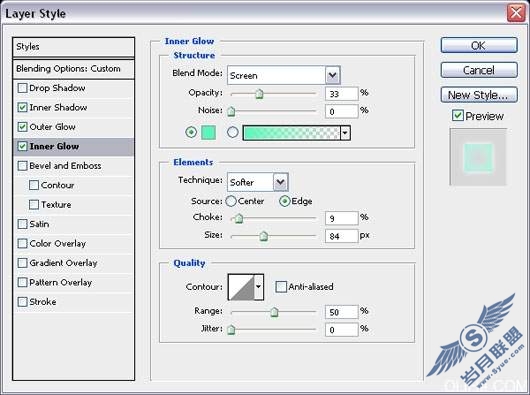This screenshot has width=530, height=395.
Task: Enable the Contour sub-option checkbox
Action: tap(34, 185)
